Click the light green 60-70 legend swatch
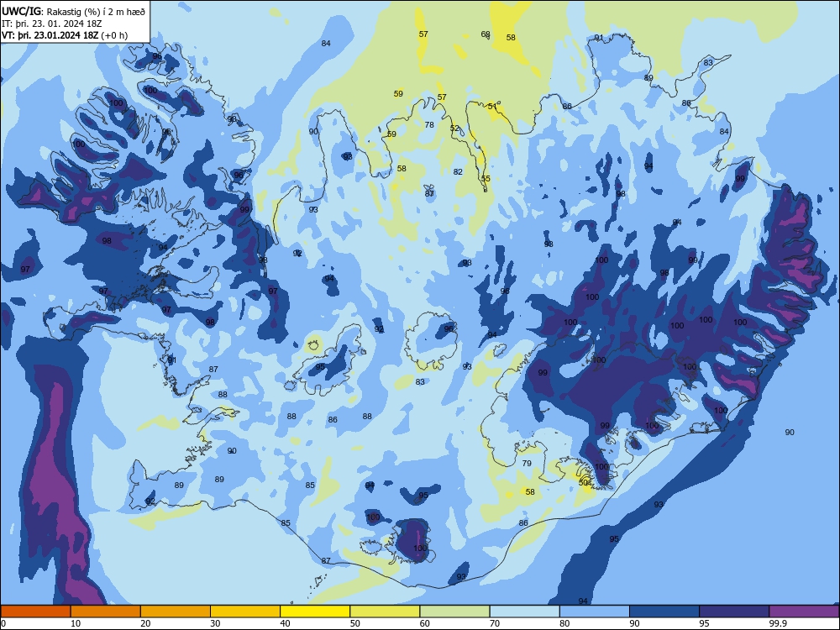This screenshot has height=630, width=840. (x=454, y=612)
